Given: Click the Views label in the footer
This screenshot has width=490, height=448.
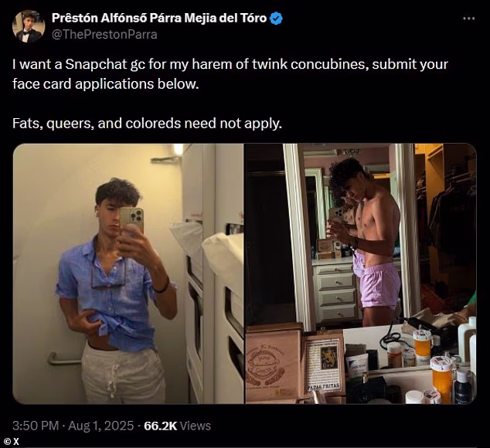Looking at the screenshot, I should pyautogui.click(x=196, y=426).
